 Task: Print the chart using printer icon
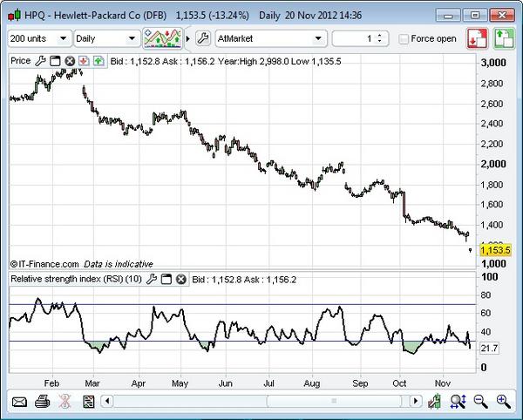pos(42,402)
